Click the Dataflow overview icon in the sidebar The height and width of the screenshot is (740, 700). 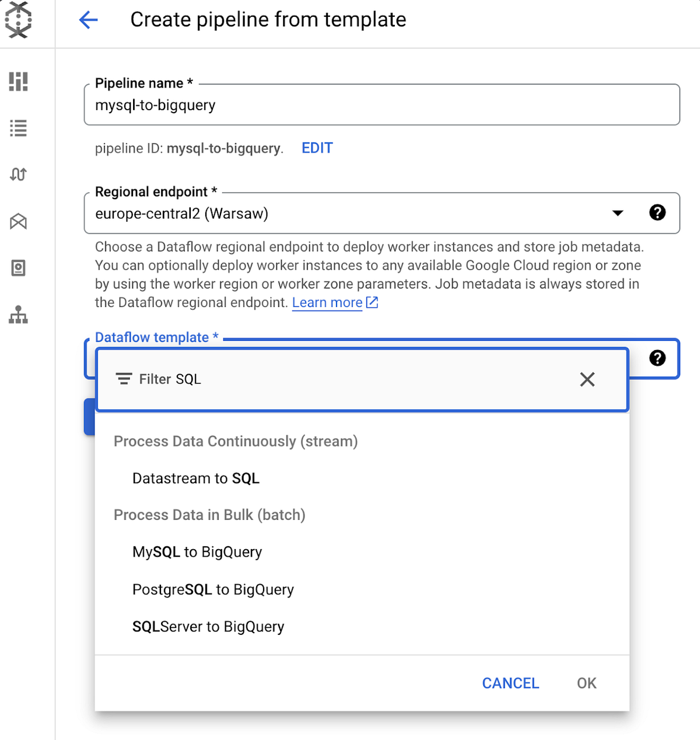pos(18,83)
